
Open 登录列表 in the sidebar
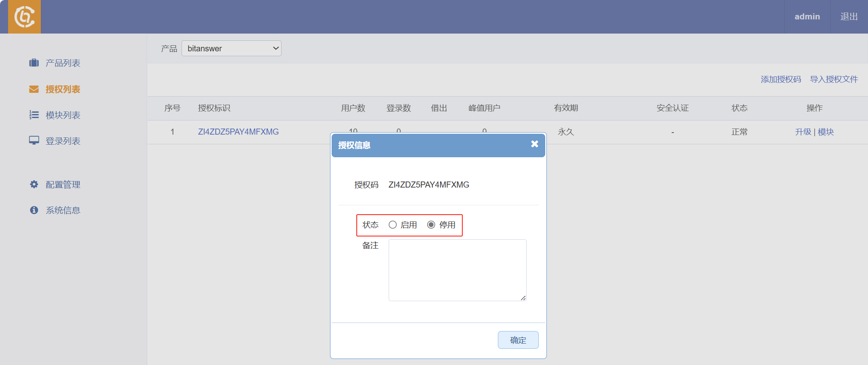click(63, 141)
